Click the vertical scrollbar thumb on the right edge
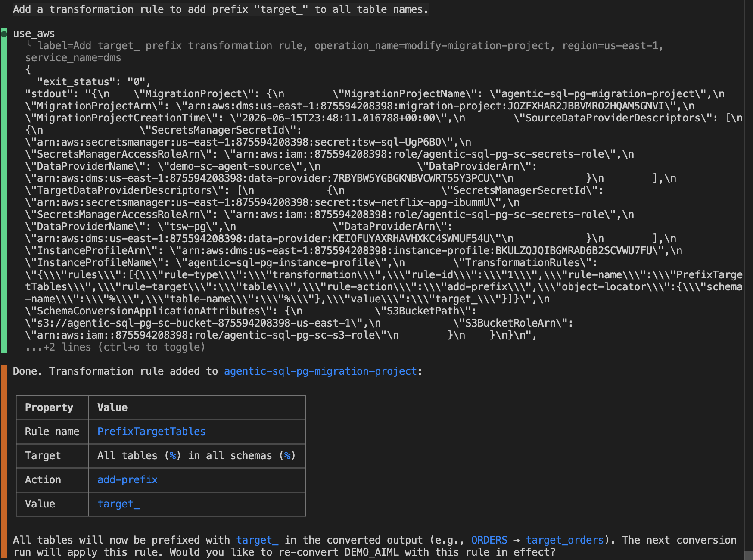Viewport: 753px width, 560px height. click(x=749, y=555)
